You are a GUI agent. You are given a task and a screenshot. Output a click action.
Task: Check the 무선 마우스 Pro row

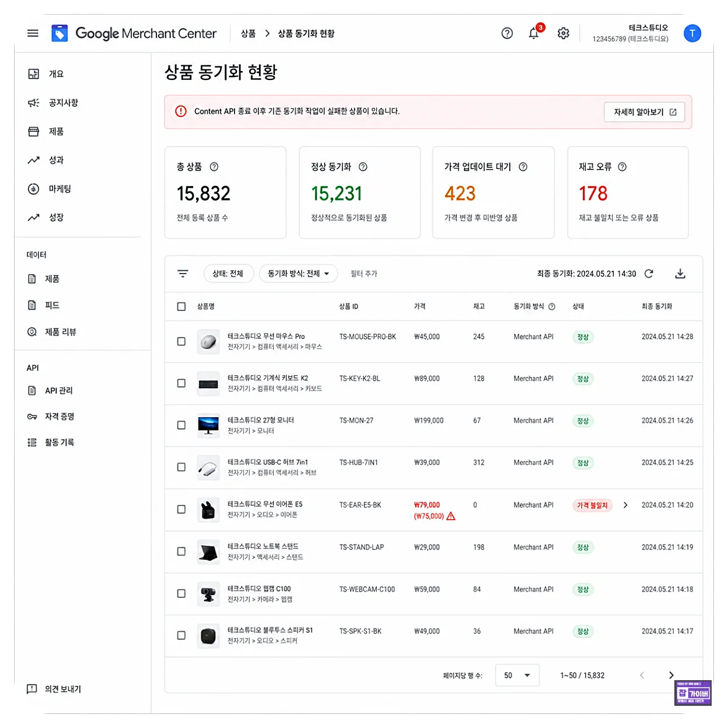181,341
